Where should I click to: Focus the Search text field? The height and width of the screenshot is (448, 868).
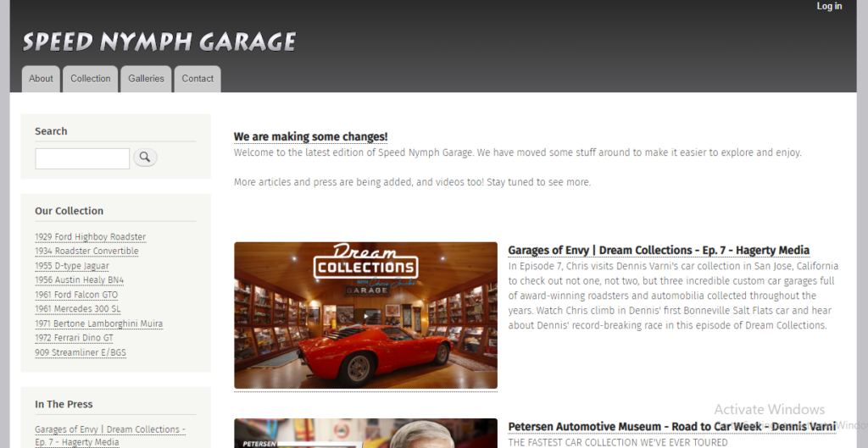tap(82, 158)
